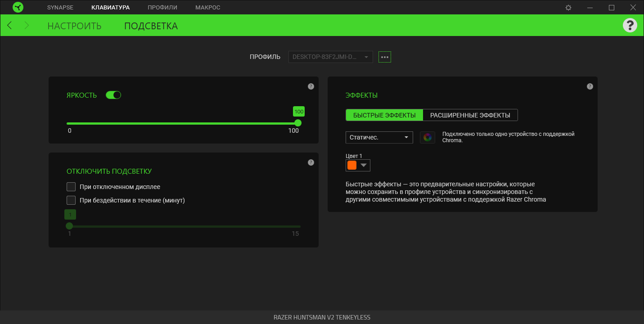Open profile options three-dots button
Image resolution: width=644 pixels, height=324 pixels.
tap(385, 57)
